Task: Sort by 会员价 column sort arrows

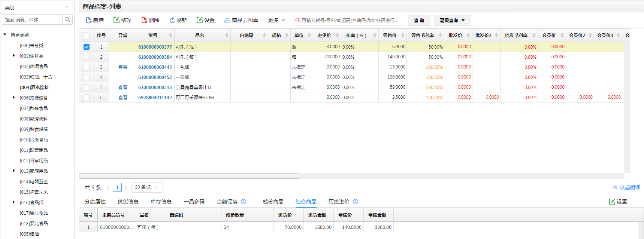Action: point(562,35)
